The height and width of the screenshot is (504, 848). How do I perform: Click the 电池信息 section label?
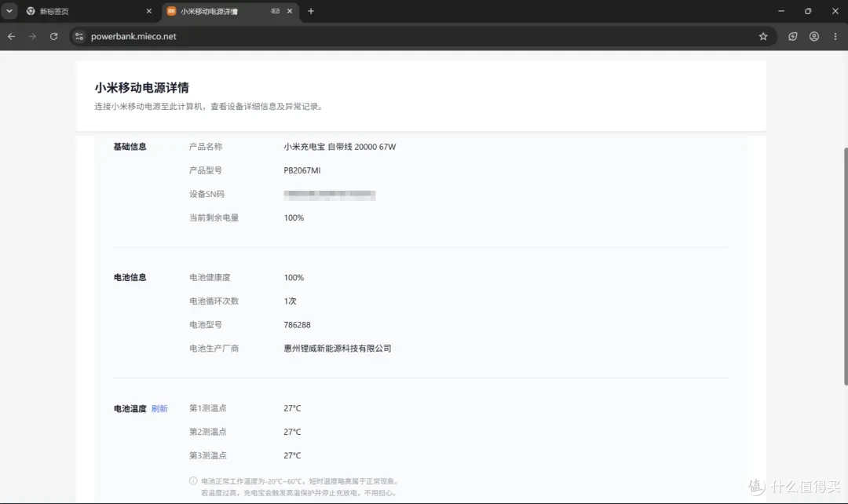(130, 277)
